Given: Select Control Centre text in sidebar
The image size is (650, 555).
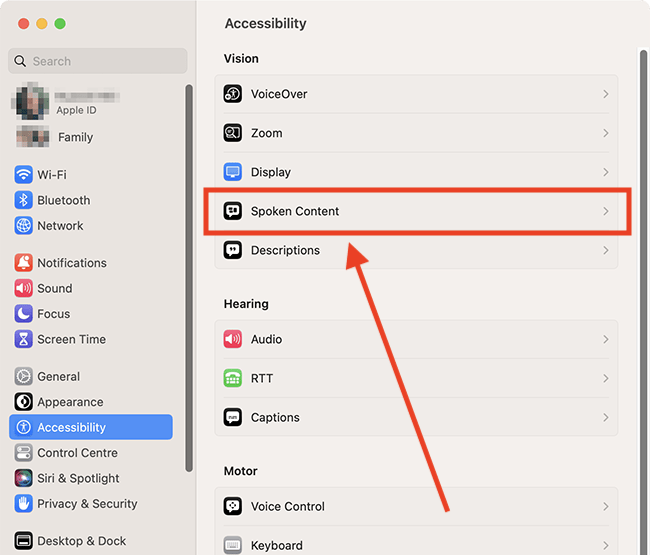Looking at the screenshot, I should click(77, 453).
